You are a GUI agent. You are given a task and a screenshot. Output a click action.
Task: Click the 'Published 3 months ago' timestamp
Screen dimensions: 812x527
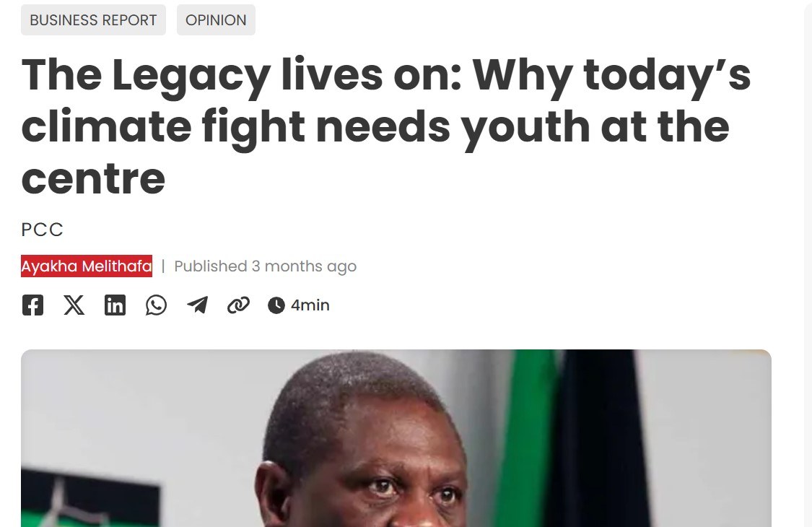[x=265, y=266]
